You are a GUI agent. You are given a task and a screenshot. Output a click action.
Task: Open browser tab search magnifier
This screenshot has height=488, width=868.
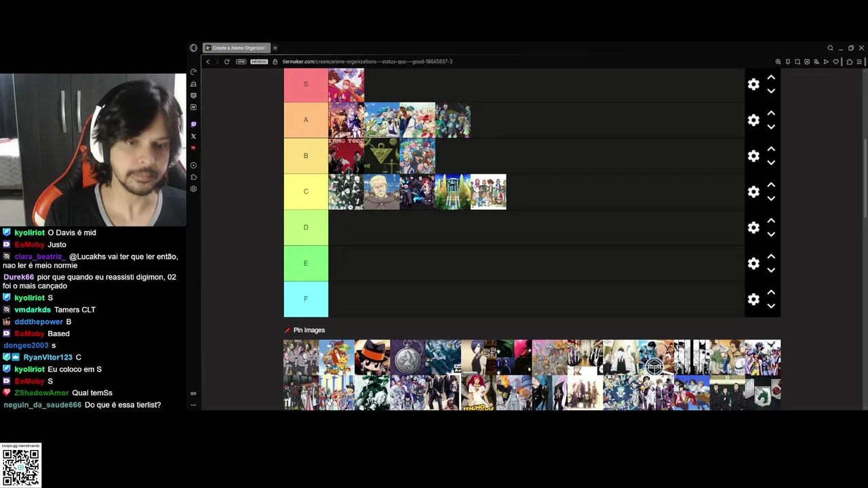[x=830, y=48]
